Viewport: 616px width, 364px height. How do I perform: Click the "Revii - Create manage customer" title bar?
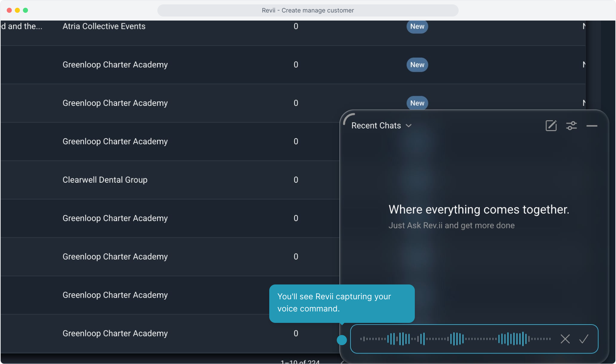pyautogui.click(x=308, y=10)
